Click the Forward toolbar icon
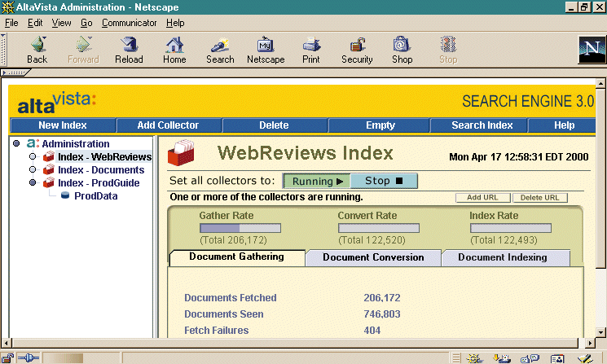 [84, 45]
